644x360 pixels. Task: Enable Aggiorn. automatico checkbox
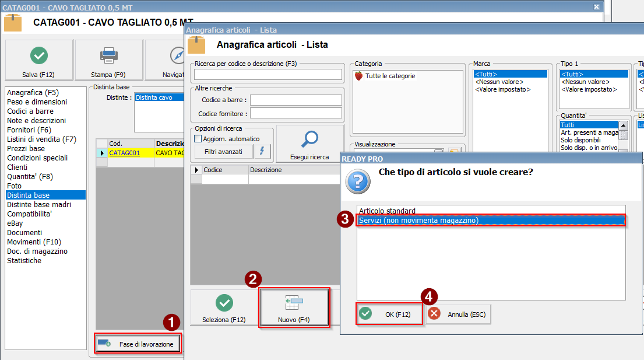point(198,139)
